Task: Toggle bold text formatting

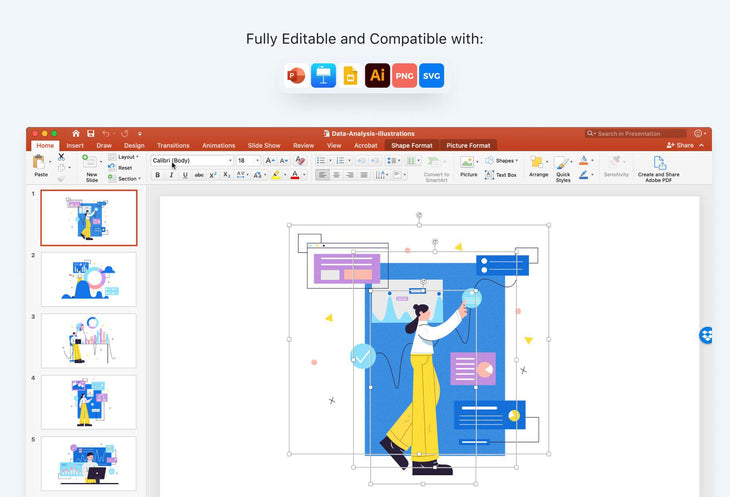Action: tap(158, 175)
